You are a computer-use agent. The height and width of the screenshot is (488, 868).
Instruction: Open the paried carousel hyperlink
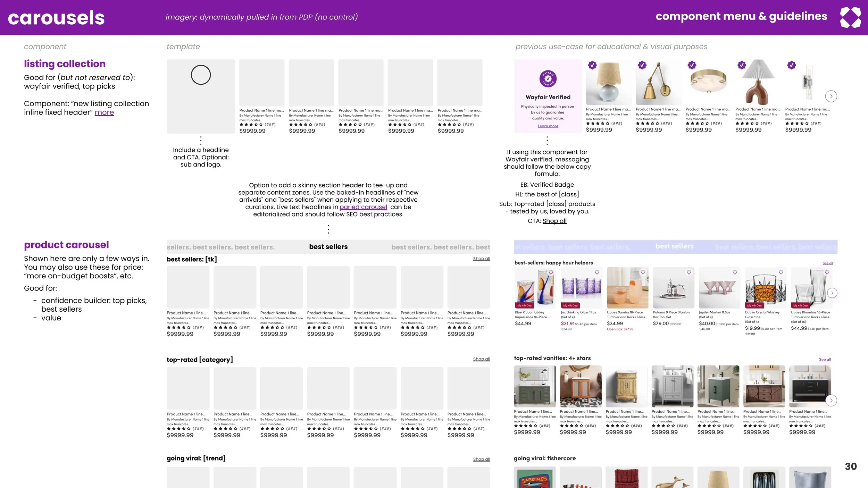coord(363,207)
